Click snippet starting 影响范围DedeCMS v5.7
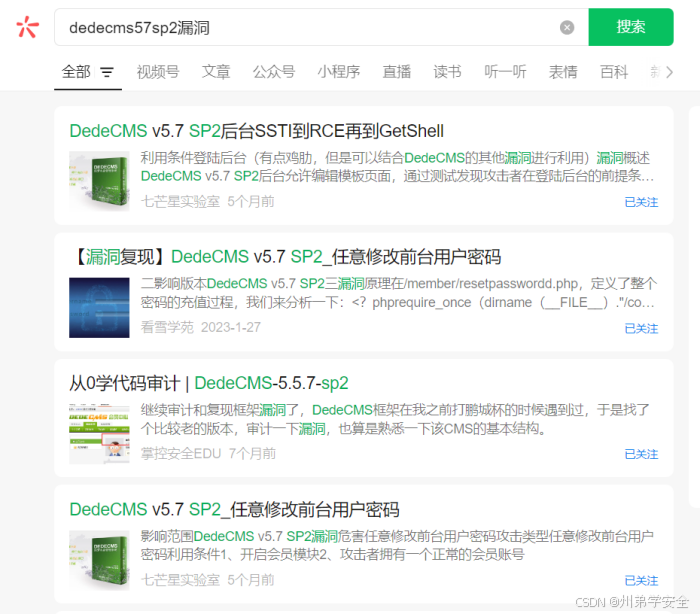700x615 pixels. 397,545
